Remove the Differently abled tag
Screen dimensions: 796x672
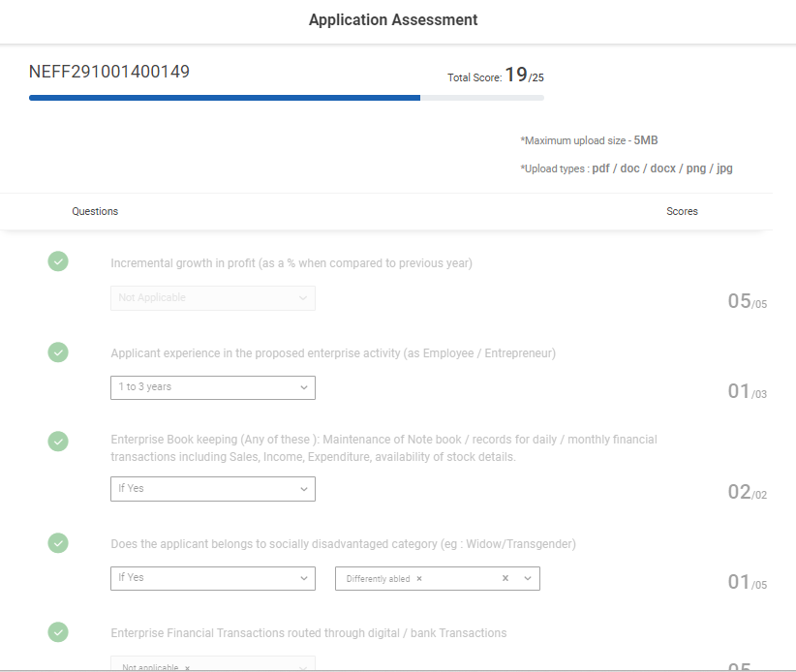(419, 579)
